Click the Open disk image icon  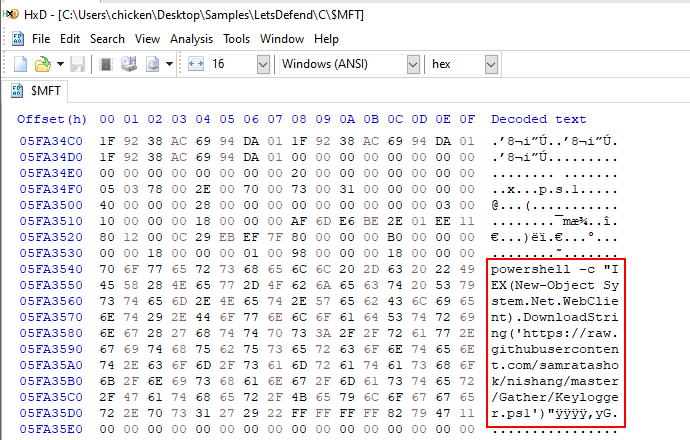(x=153, y=64)
